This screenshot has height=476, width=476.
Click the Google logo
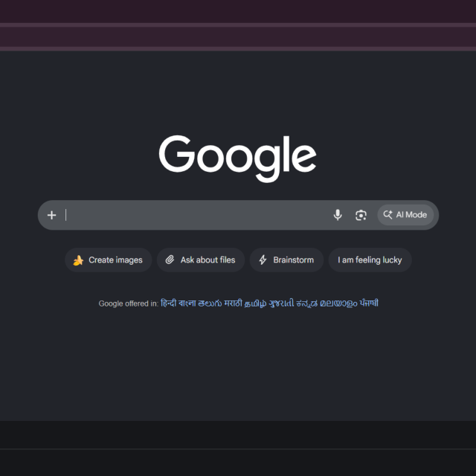[238, 158]
